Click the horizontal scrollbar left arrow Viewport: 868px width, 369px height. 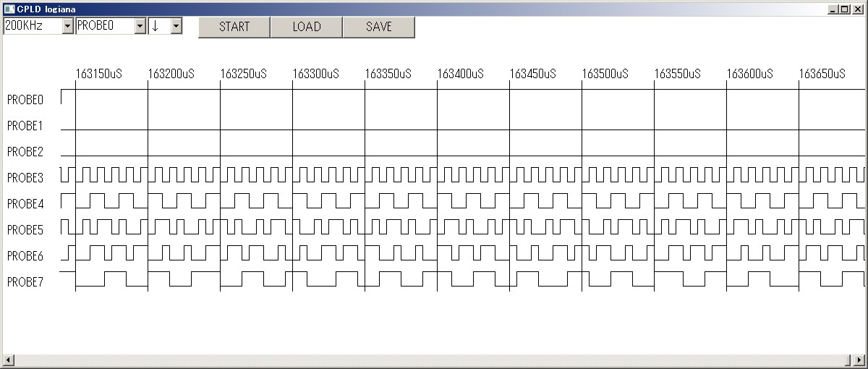pos(8,360)
